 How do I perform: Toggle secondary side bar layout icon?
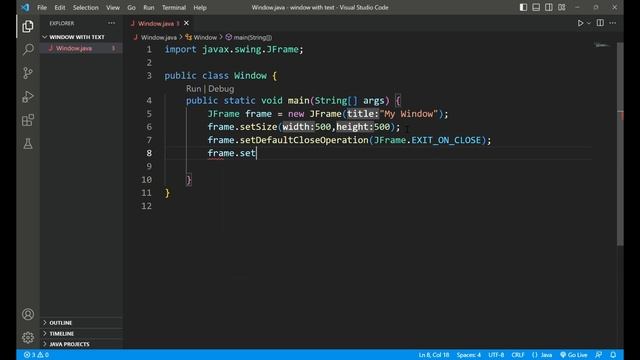[549, 7]
